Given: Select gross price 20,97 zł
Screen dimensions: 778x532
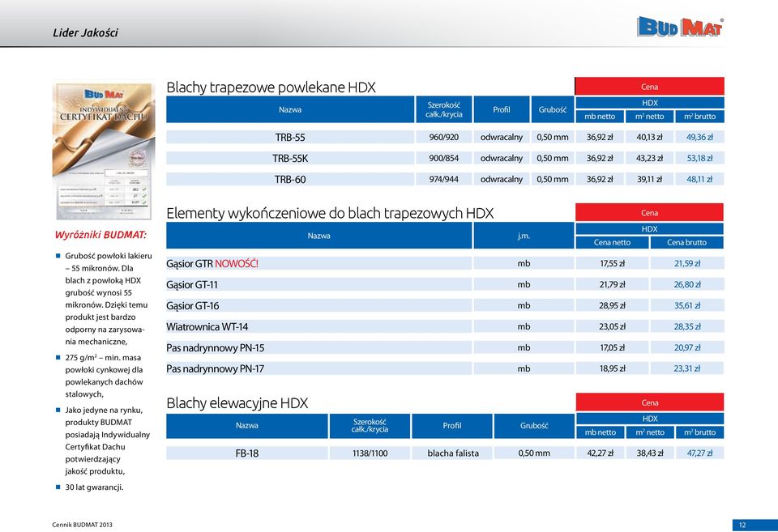Looking at the screenshot, I should pos(687,348).
